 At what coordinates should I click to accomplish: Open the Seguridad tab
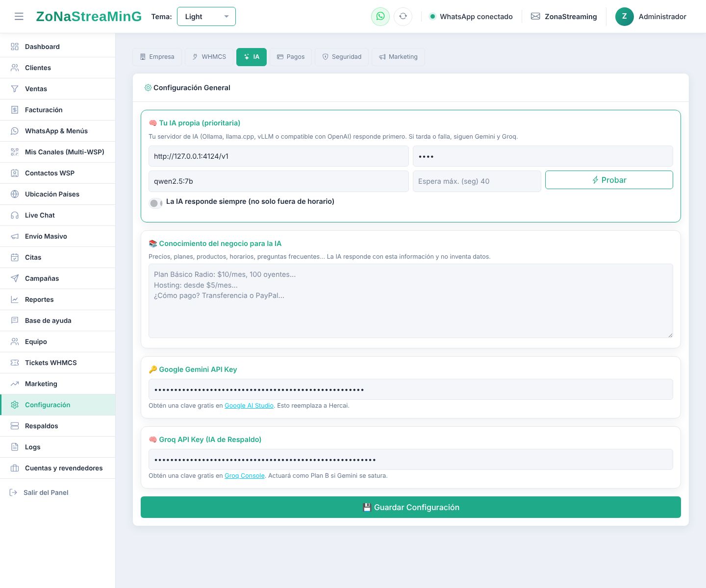coord(342,57)
